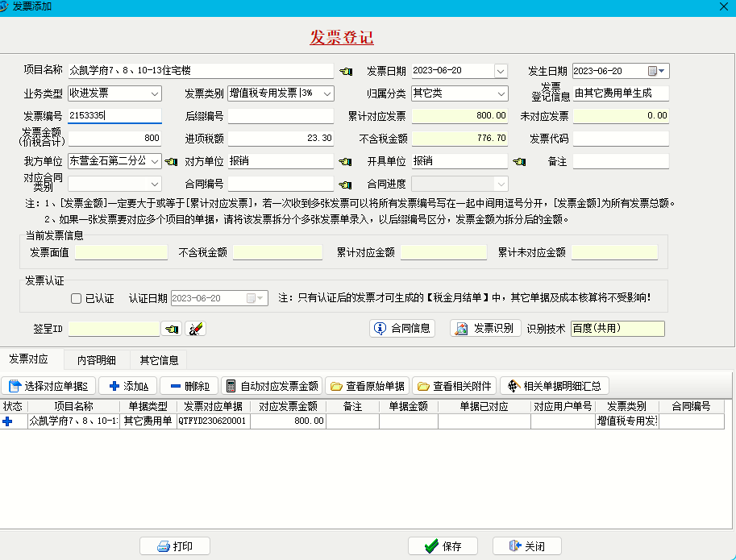The height and width of the screenshot is (560, 736).
Task: Switch to the 其它信息 tab
Action: pos(159,359)
